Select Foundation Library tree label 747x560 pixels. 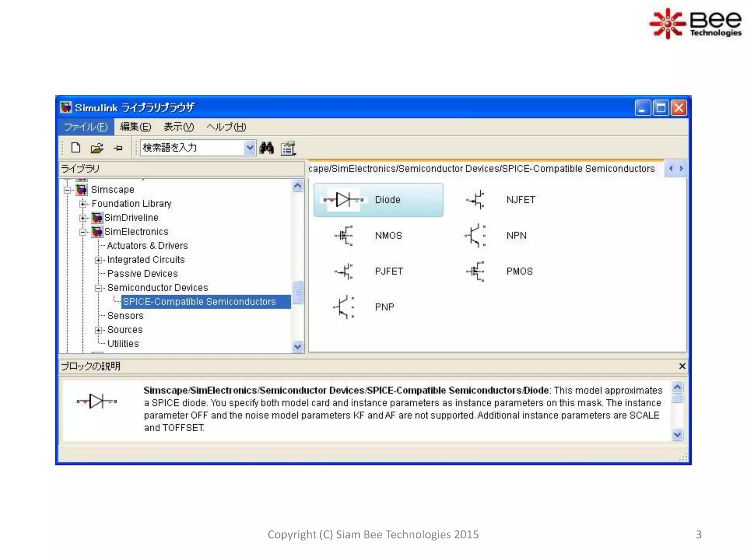(131, 203)
